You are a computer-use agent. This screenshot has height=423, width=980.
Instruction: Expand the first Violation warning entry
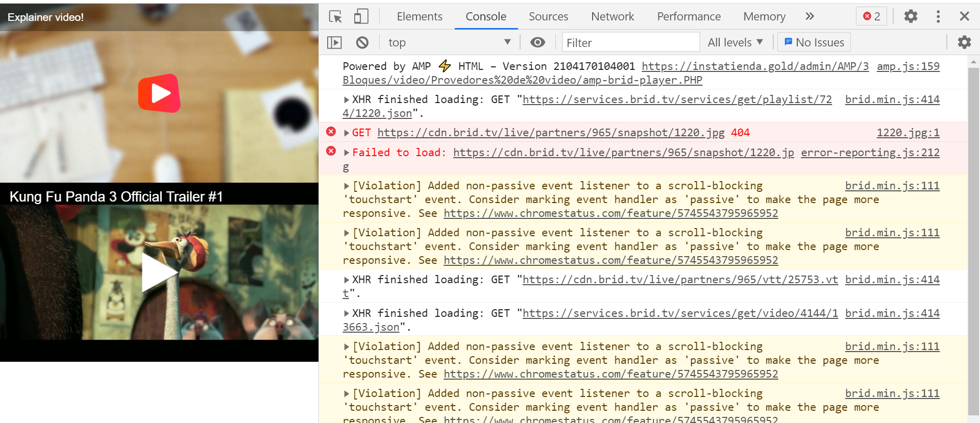(x=347, y=186)
